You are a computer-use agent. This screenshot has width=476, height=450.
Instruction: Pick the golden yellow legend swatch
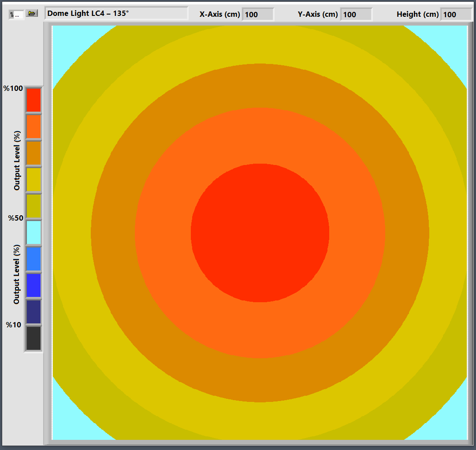[x=33, y=180]
